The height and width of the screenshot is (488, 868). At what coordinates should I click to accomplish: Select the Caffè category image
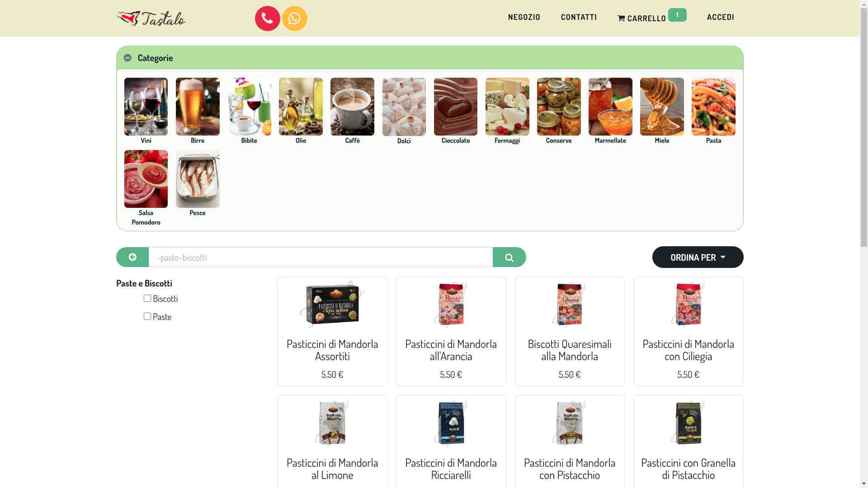[x=352, y=107]
